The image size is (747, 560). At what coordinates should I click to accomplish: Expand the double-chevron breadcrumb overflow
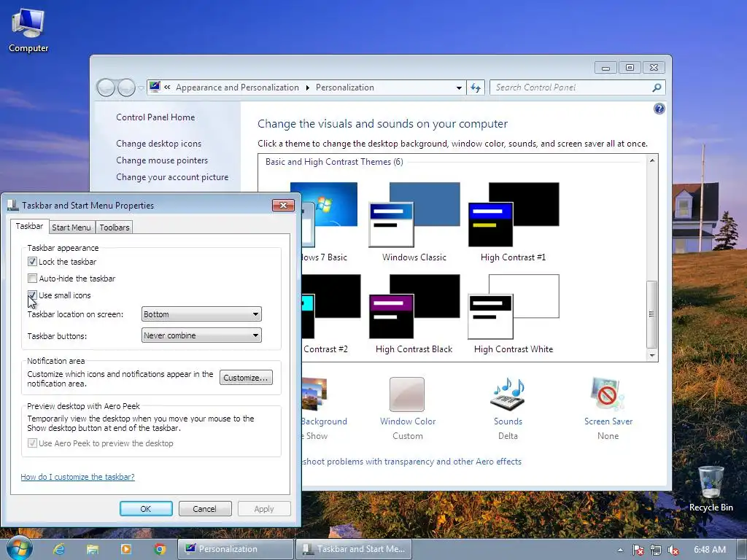tap(167, 87)
